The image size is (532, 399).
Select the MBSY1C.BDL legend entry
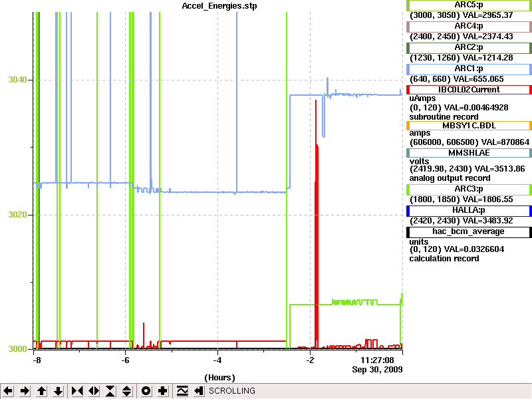coord(469,126)
